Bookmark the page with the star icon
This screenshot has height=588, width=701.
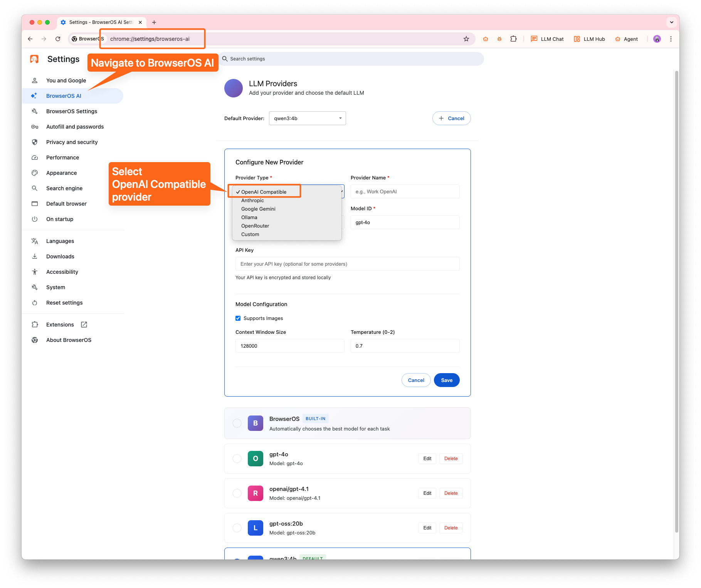click(x=466, y=39)
